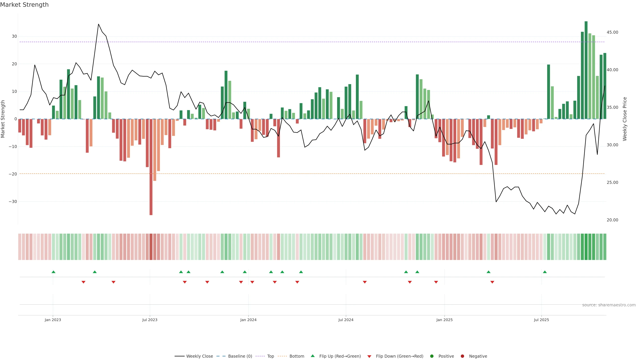Image resolution: width=644 pixels, height=362 pixels.
Task: Click the first red flip-down marker on the left
Action: point(84,282)
